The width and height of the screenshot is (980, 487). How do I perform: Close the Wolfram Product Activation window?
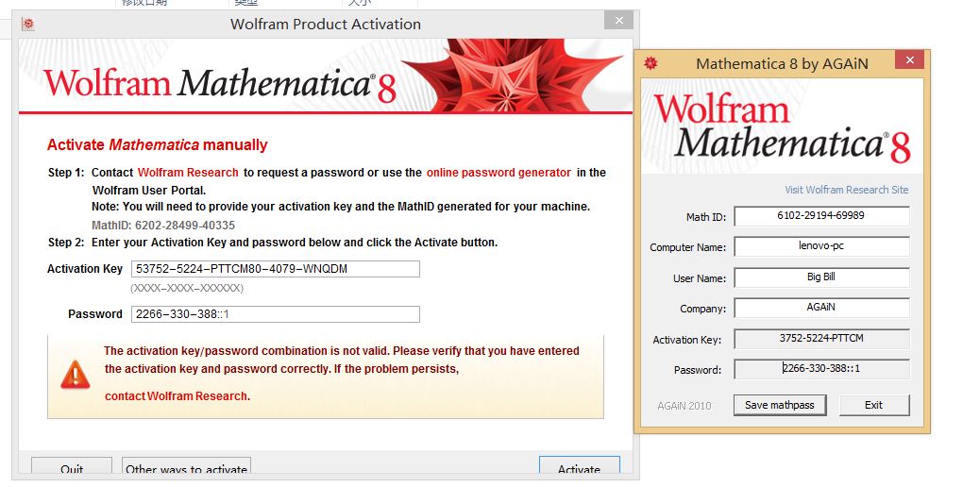tap(619, 21)
